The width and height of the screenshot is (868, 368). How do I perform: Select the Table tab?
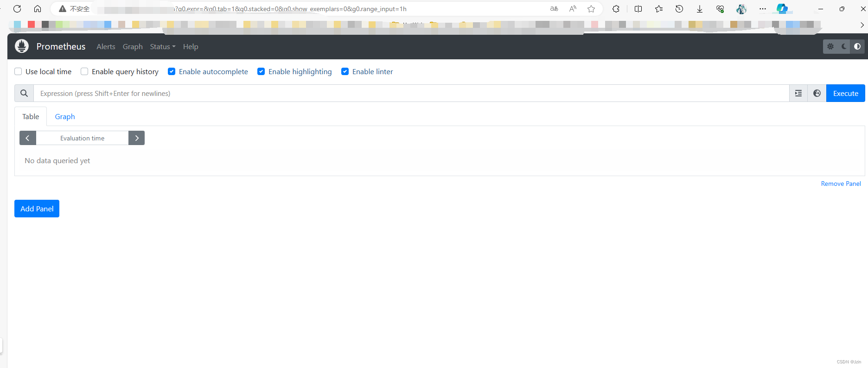pyautogui.click(x=31, y=116)
